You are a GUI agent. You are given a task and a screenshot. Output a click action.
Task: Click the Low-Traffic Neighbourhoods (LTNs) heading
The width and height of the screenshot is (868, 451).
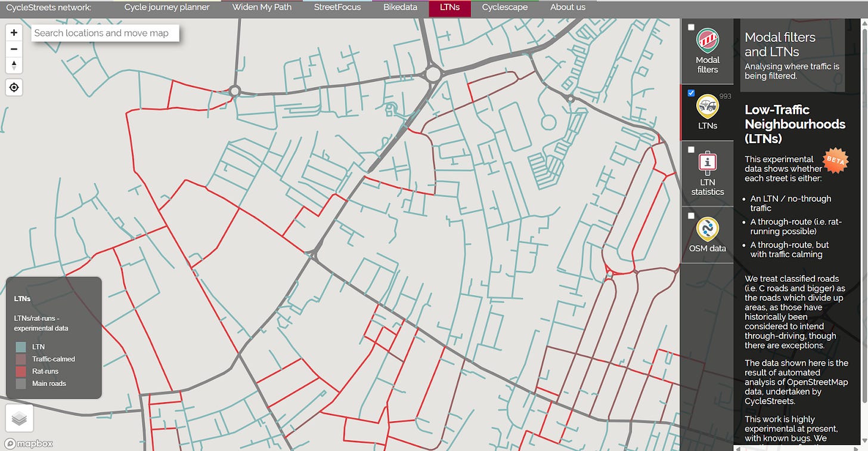click(795, 124)
